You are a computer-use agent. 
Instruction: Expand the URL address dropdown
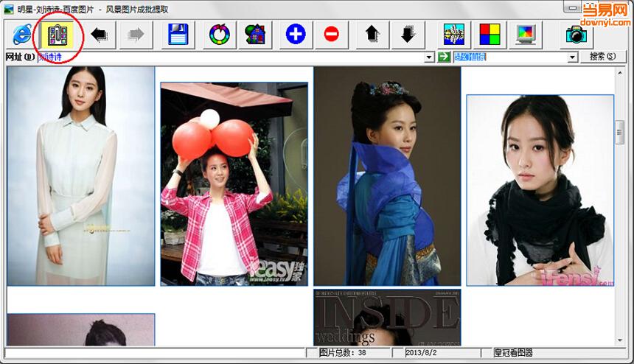(429, 57)
